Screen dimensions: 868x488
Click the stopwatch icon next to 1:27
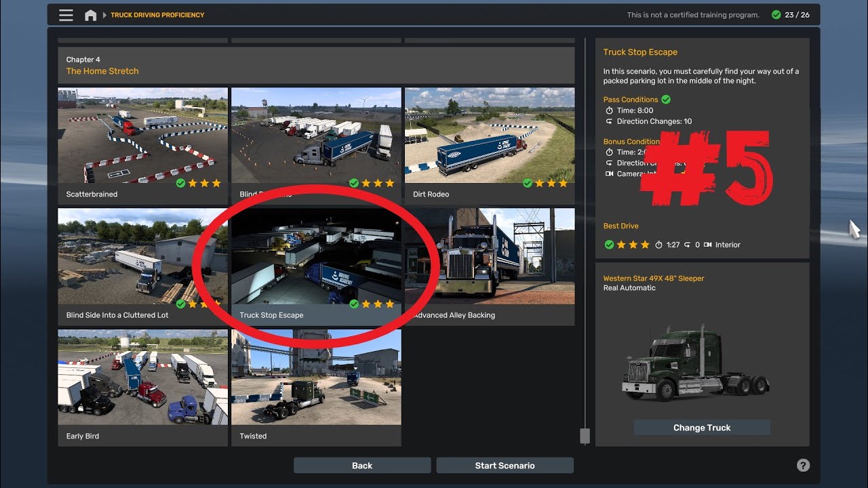[658, 245]
